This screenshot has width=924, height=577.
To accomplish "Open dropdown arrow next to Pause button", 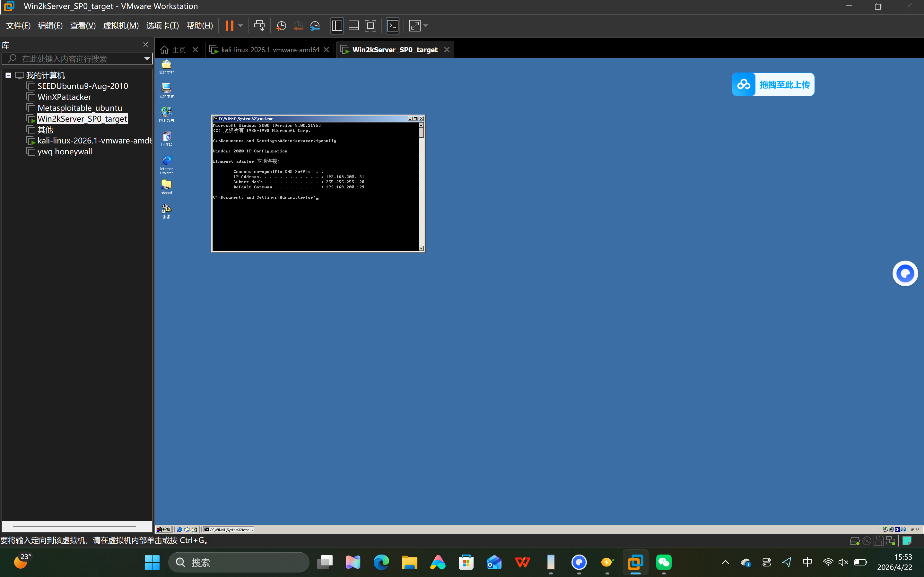I will click(240, 26).
